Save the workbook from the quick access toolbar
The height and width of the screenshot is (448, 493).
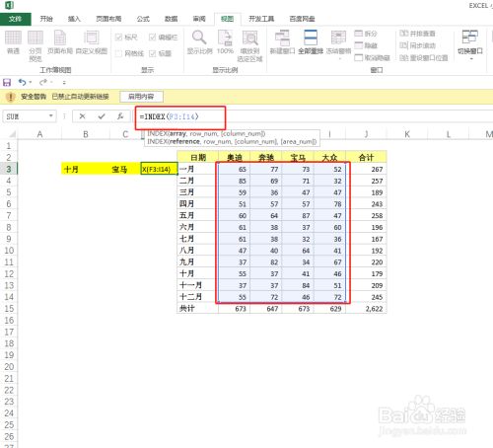(x=7, y=82)
